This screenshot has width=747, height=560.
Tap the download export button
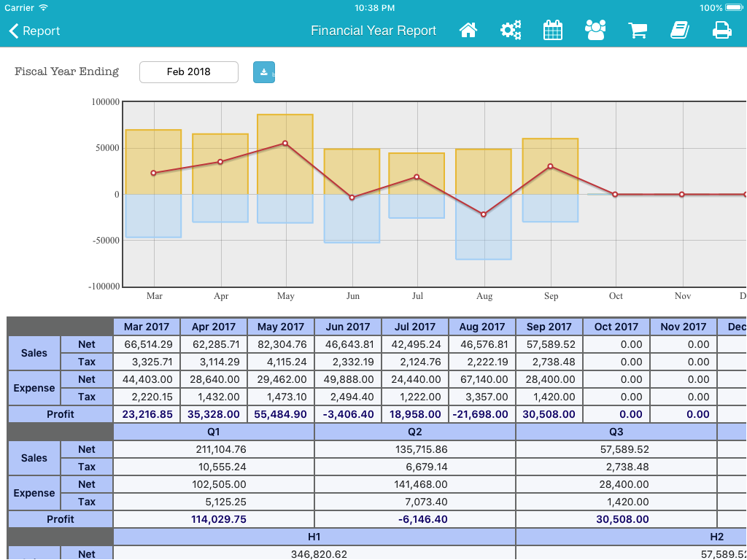click(263, 72)
